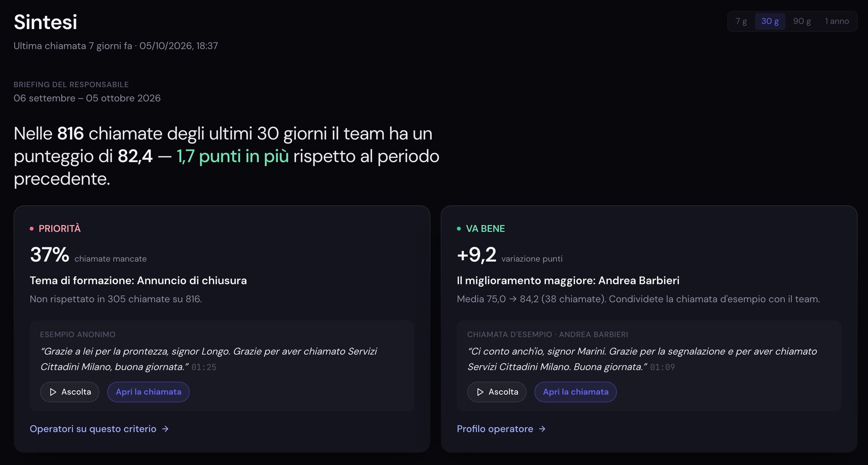Viewport: 868px width, 465px height.
Task: Open the call in the Priorità card
Action: (x=148, y=392)
